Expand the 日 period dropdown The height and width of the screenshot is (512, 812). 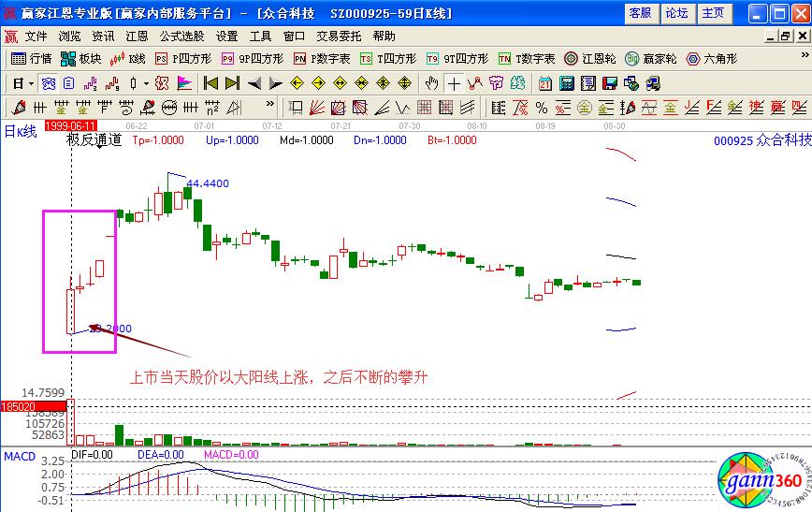coord(22,82)
